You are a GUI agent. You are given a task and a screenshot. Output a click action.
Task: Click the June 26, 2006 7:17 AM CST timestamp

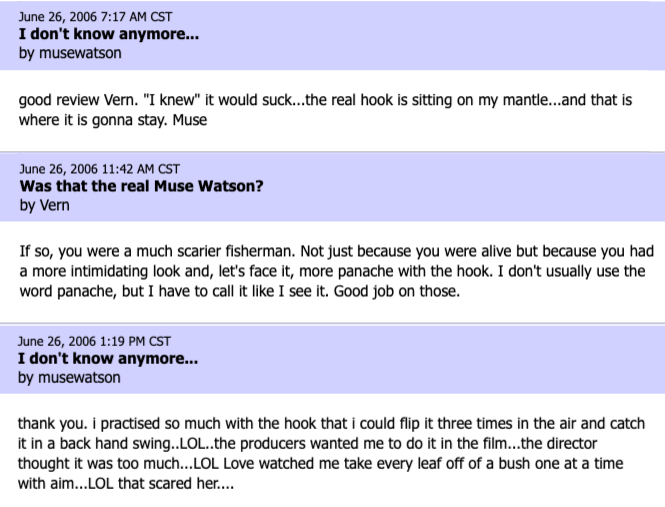(95, 17)
